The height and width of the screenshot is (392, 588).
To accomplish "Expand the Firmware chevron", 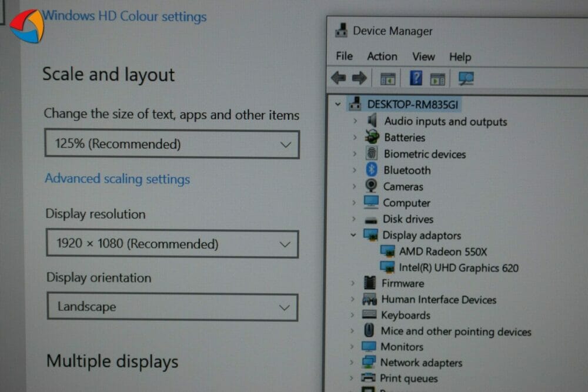I will pos(352,283).
